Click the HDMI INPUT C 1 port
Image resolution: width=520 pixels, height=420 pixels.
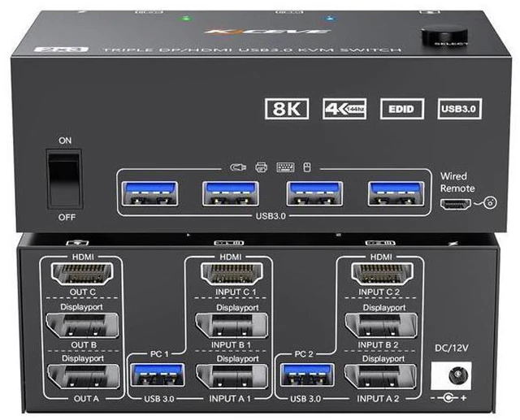(x=232, y=274)
